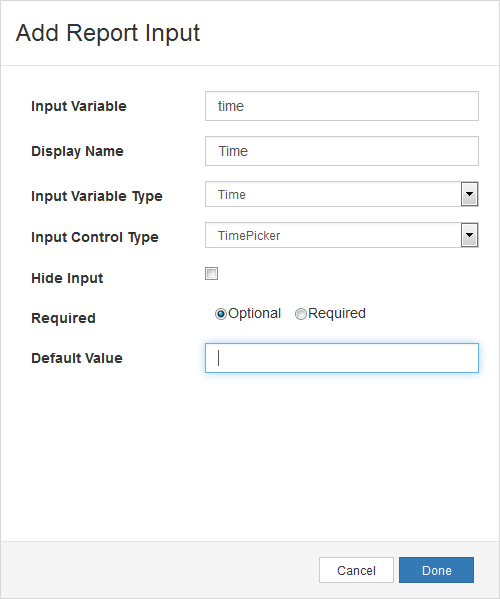Click the Hide Input label
500x599 pixels.
point(67,278)
